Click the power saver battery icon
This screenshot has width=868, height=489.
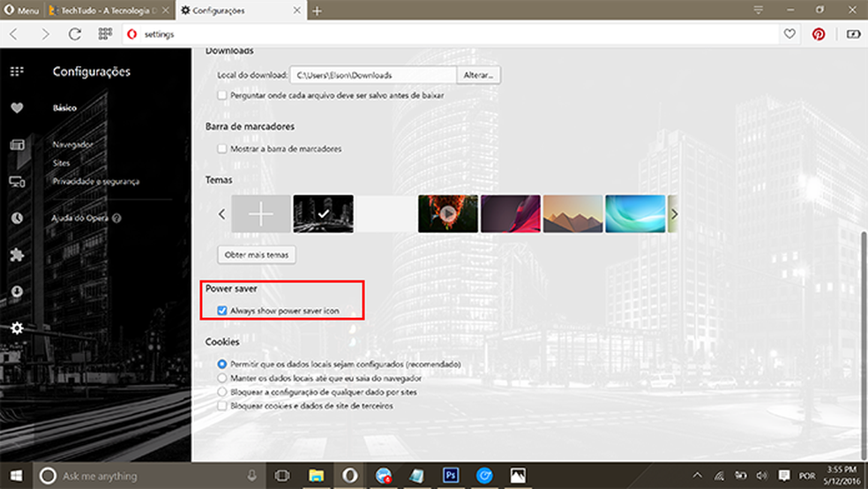coord(852,34)
